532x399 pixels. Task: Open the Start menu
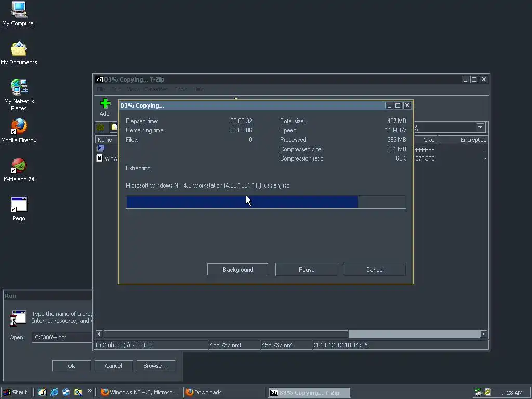pos(15,392)
